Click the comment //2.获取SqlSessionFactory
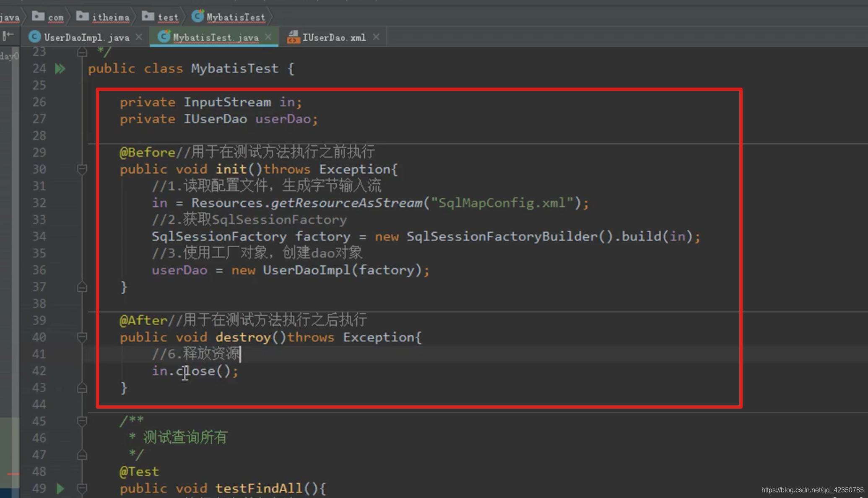The image size is (868, 498). point(249,220)
